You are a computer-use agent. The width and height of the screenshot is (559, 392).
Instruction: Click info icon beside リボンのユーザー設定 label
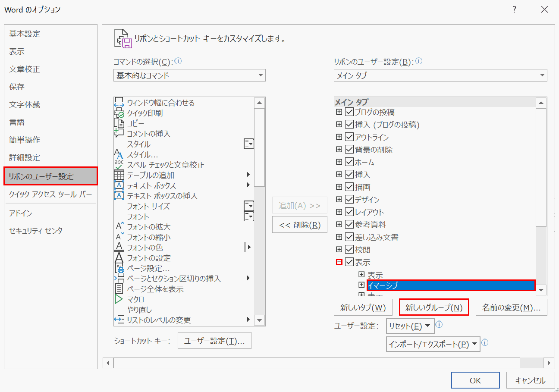click(418, 61)
